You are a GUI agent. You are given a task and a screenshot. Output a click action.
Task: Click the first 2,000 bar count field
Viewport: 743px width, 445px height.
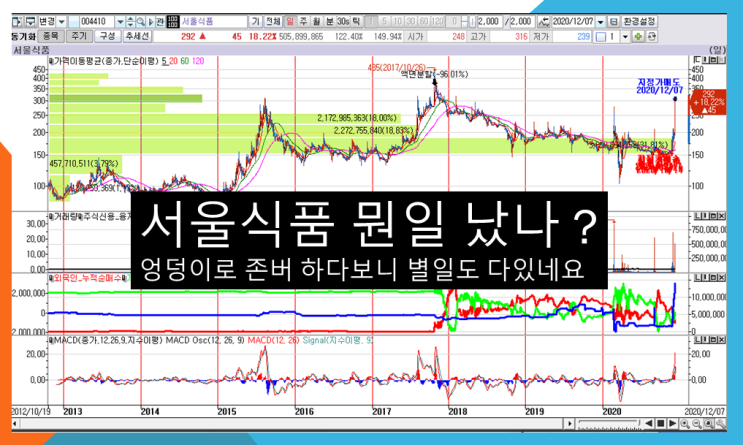coord(489,22)
